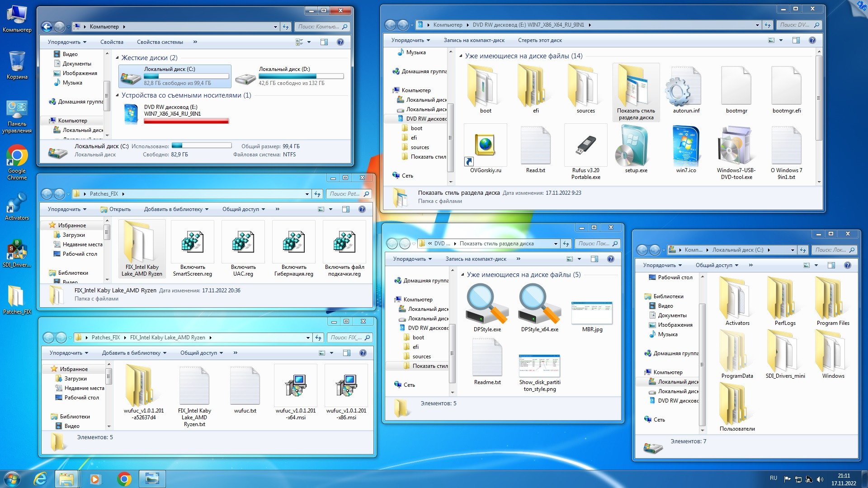Toggle preview pane in Patches_FIX window
Viewport: 868px width, 488px height.
tap(346, 209)
